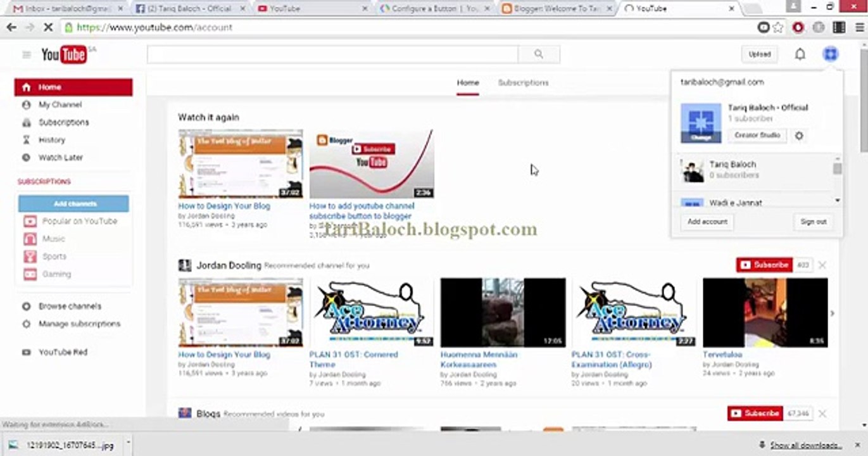868x456 pixels.
Task: Click Add account button
Action: pos(707,222)
